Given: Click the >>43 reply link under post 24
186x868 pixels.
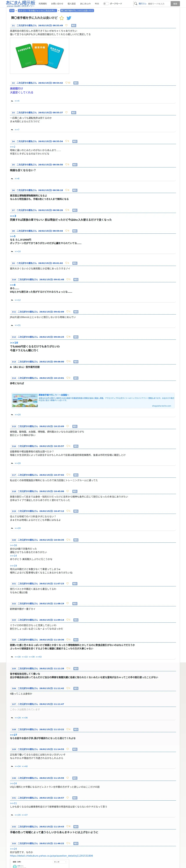Looking at the screenshot, I should point(39,657).
